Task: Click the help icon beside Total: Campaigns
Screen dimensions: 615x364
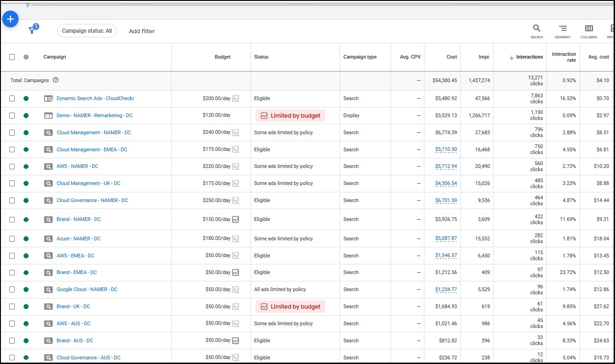Action: point(56,80)
